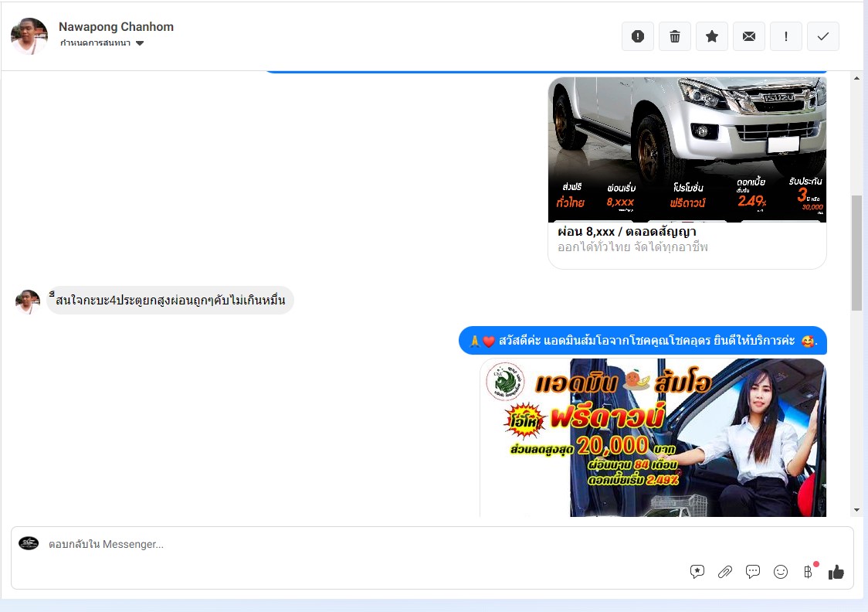868x612 pixels.
Task: Send a thumbs-up like
Action: 836,572
